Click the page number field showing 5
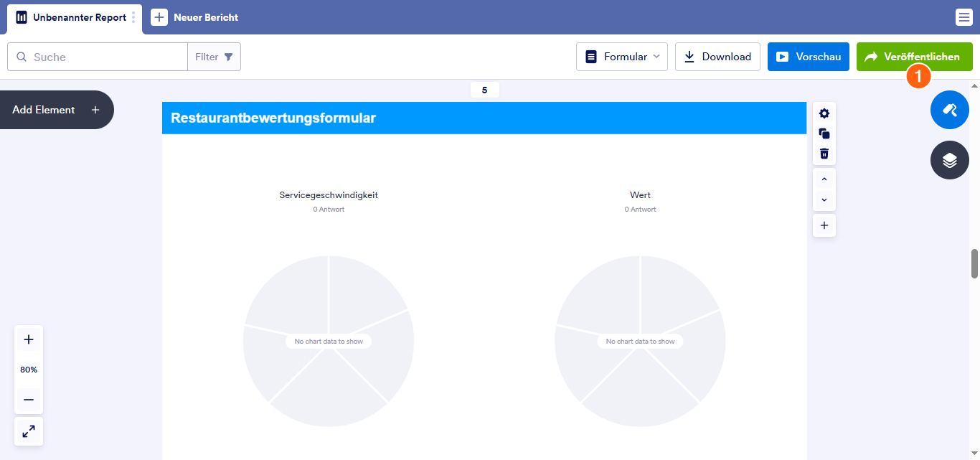This screenshot has width=980, height=460. 484,90
